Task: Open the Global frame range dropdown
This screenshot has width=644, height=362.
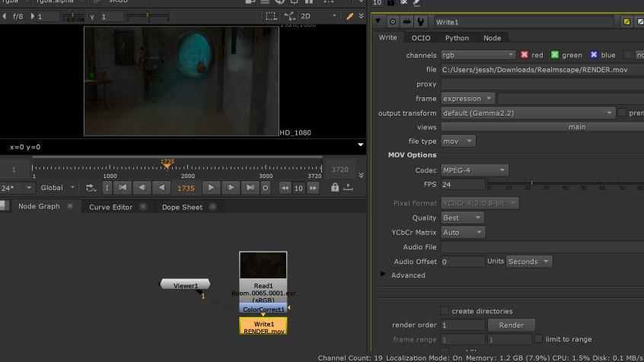Action: click(x=58, y=188)
